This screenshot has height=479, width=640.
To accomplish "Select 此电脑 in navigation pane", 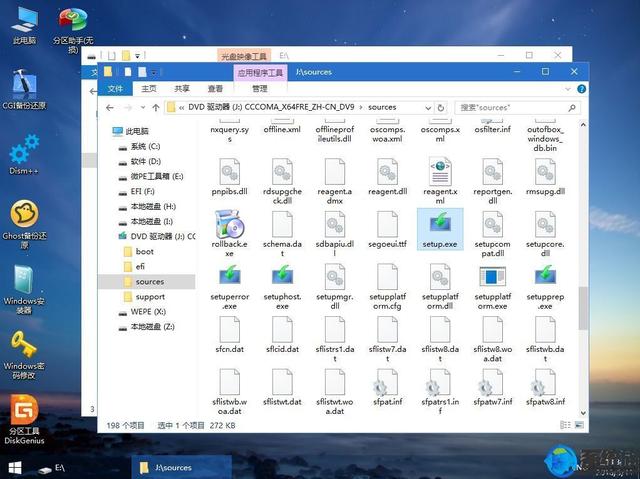I will (131, 131).
